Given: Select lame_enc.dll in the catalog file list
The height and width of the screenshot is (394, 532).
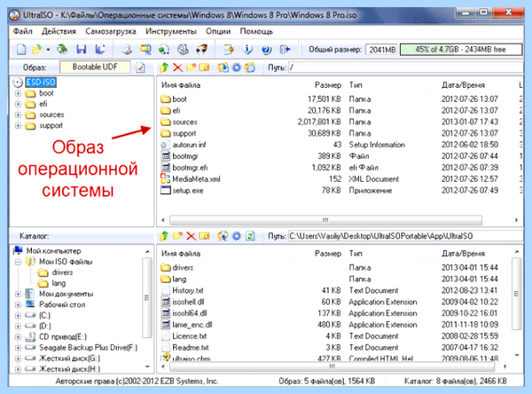Looking at the screenshot, I should tap(192, 325).
